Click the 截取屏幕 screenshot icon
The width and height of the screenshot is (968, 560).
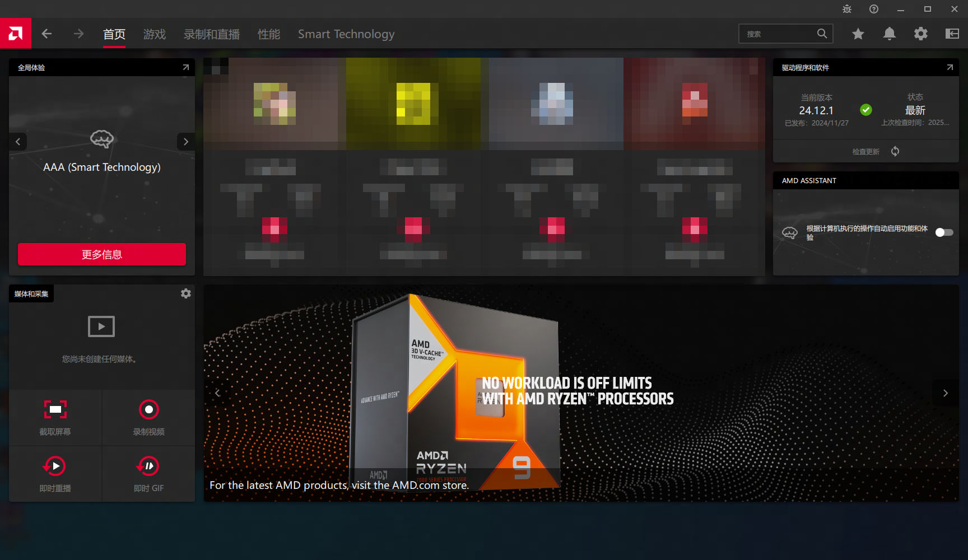point(55,409)
